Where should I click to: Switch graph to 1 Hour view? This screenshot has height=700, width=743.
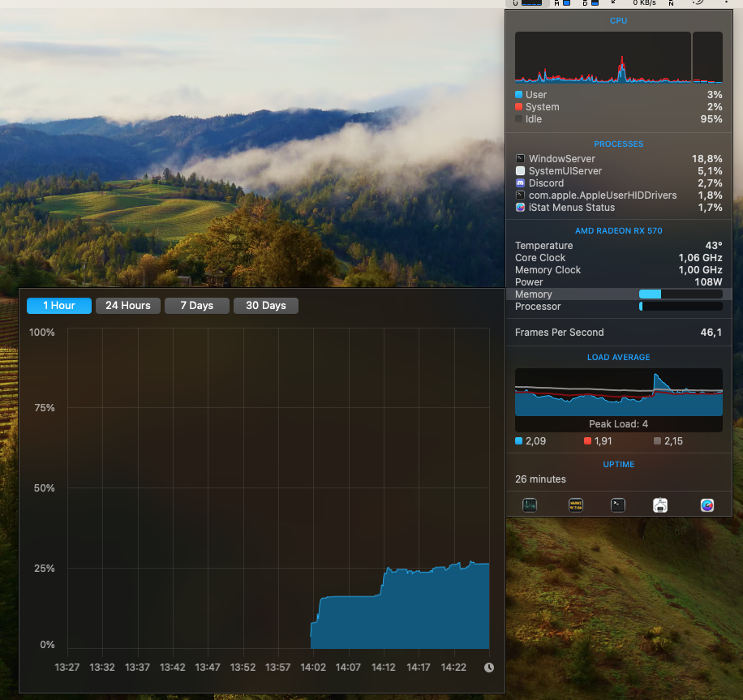point(58,306)
